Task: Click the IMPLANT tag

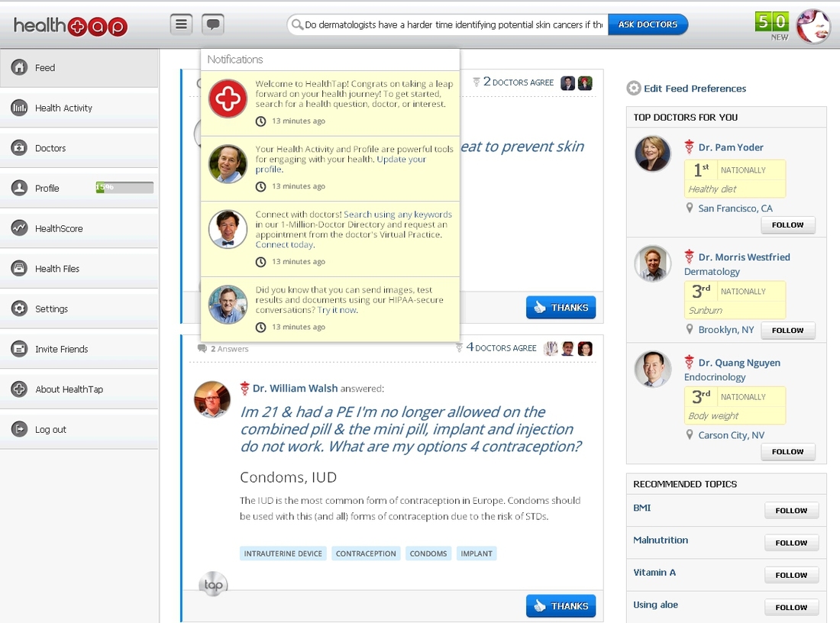Action: (x=477, y=554)
